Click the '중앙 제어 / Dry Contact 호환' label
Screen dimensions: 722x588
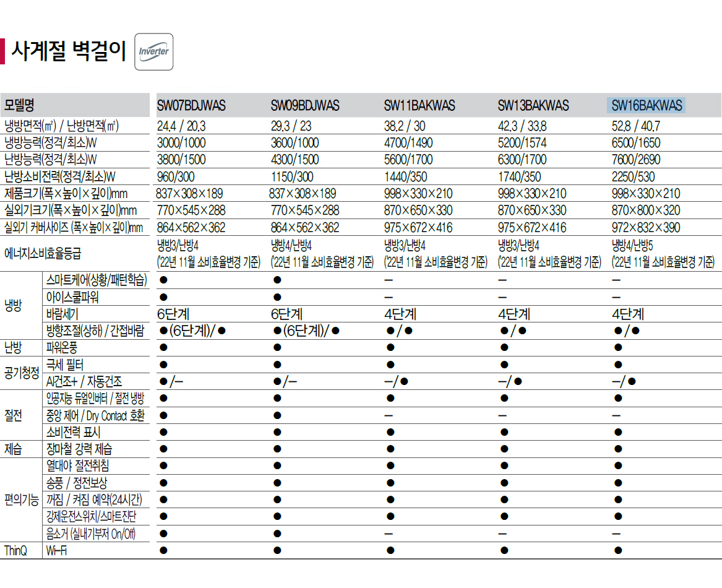pyautogui.click(x=95, y=416)
